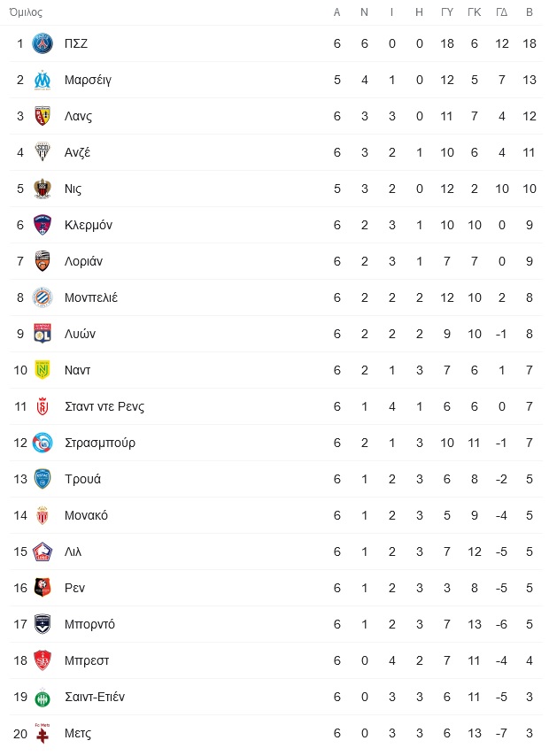Select the Τρουά row in standings
The height and width of the screenshot is (756, 549).
point(276,479)
